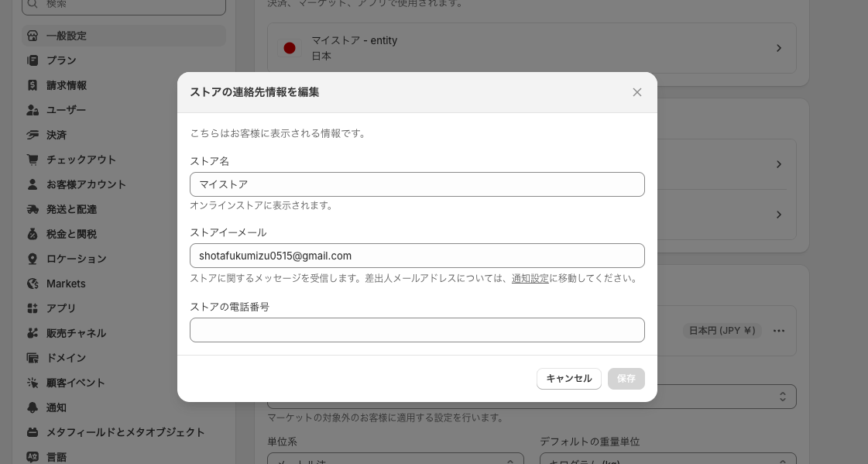Click the ドメイン domains icon

click(x=33, y=358)
